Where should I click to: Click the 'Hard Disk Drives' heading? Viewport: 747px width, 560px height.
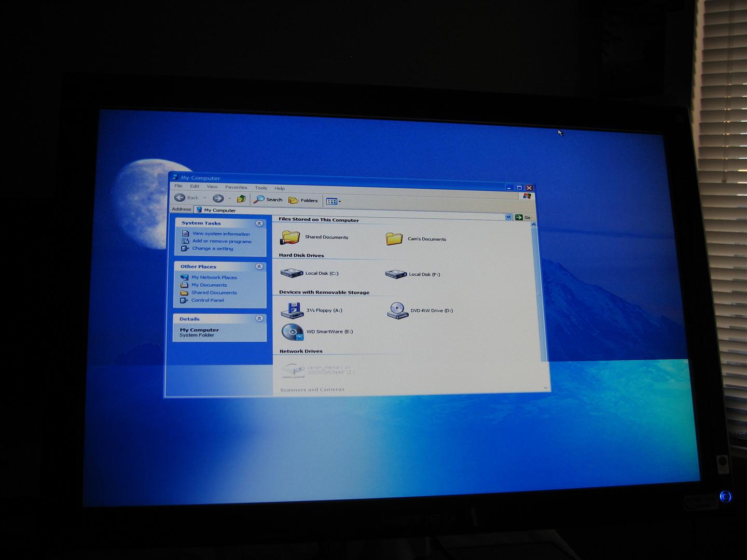pos(301,255)
